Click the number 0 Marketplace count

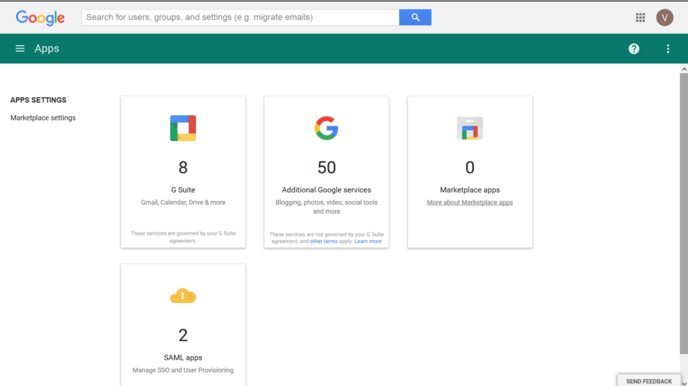coord(469,168)
